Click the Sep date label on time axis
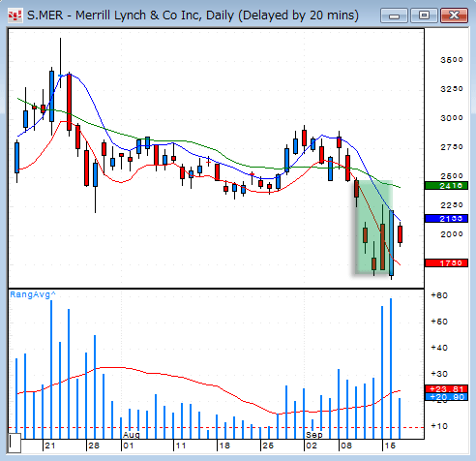 click(x=314, y=435)
